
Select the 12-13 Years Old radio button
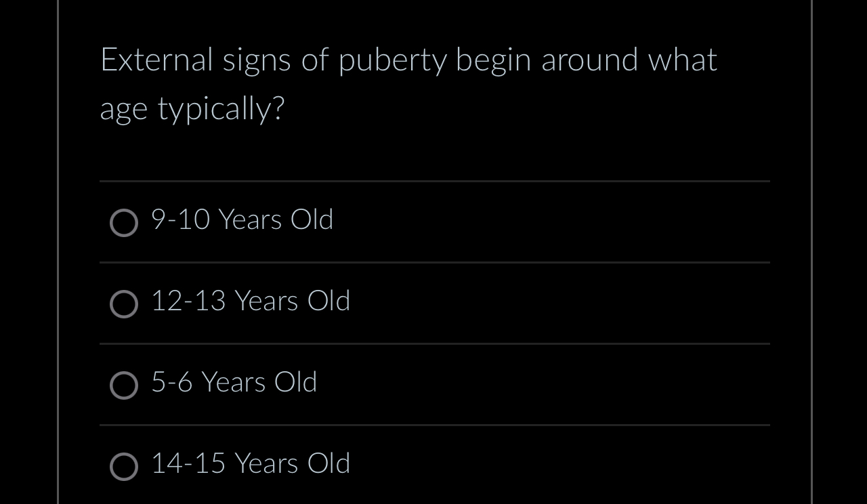pos(123,304)
